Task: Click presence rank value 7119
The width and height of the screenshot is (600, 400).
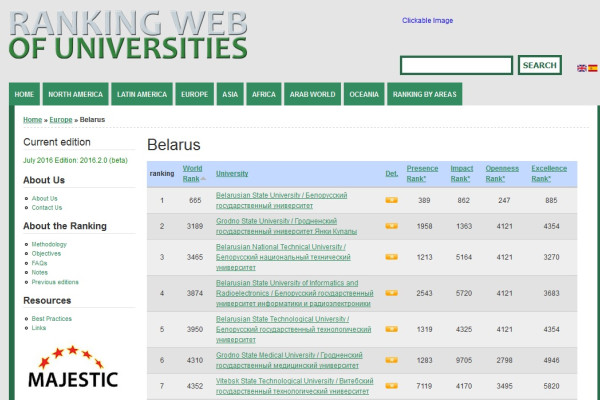Action: (x=424, y=386)
